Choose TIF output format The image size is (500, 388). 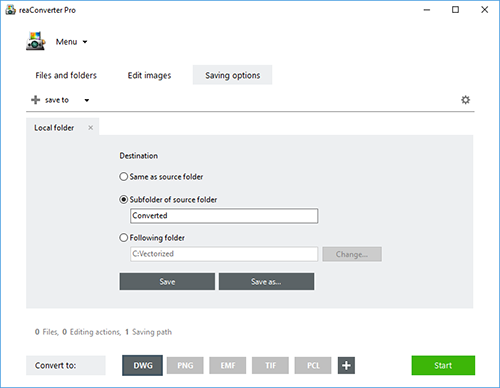[270, 365]
